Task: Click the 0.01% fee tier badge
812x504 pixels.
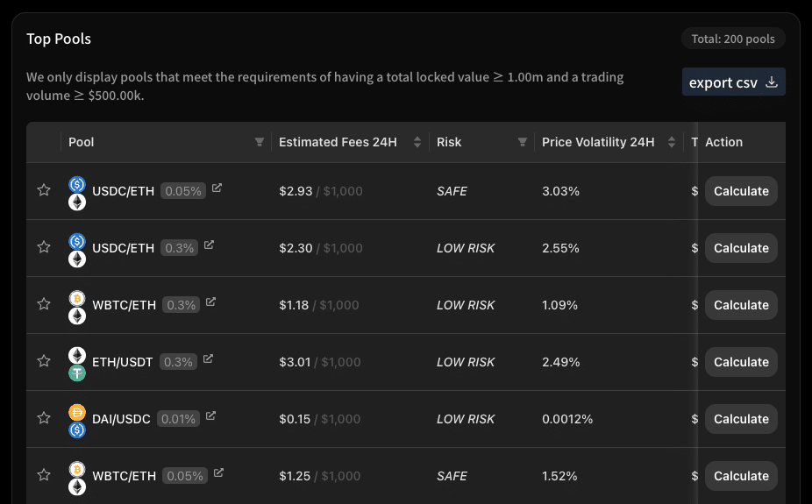Action: 178,419
